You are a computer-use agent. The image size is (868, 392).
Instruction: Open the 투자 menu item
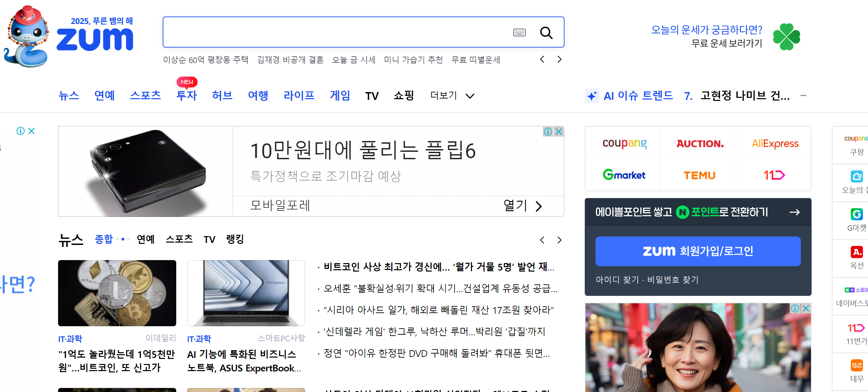[186, 95]
